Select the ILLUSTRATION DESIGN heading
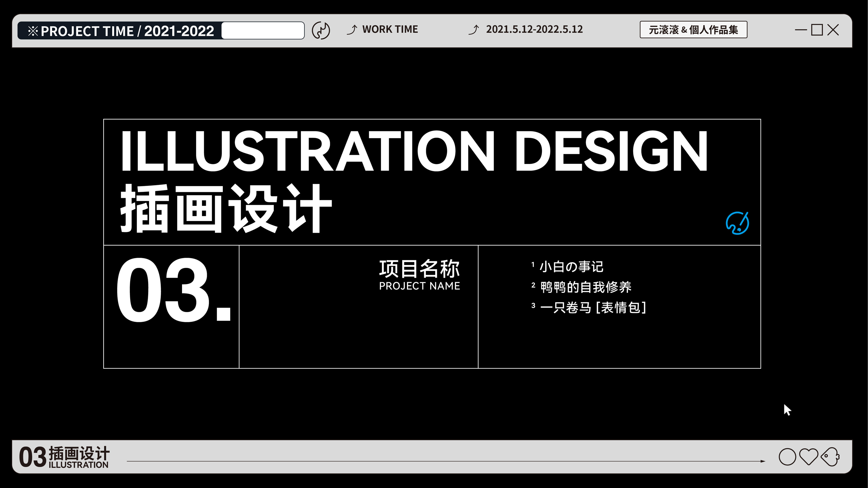 coord(414,151)
